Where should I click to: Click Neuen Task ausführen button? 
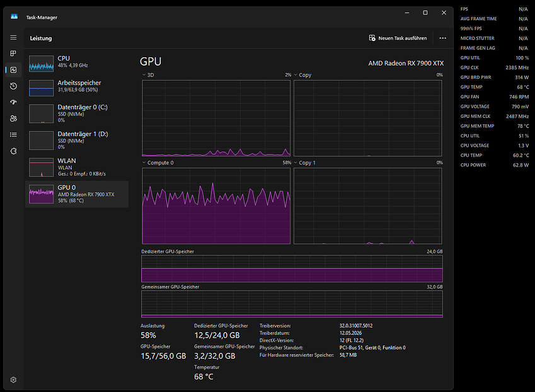398,38
